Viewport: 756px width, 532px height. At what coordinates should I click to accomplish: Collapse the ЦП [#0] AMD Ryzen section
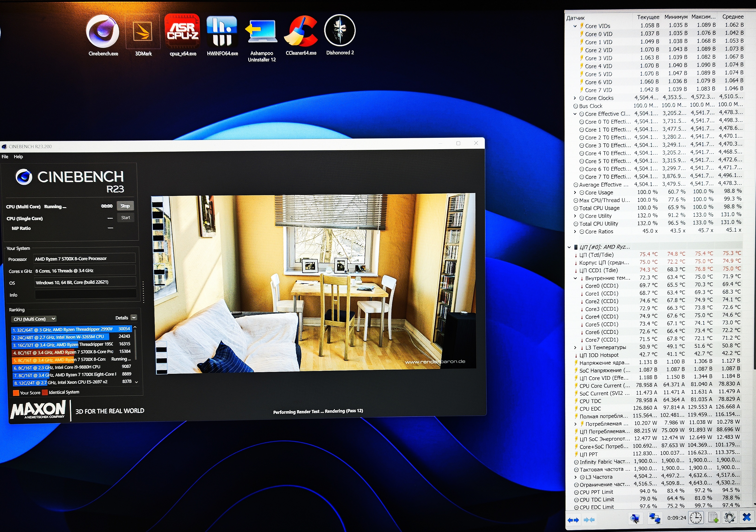[x=569, y=247]
